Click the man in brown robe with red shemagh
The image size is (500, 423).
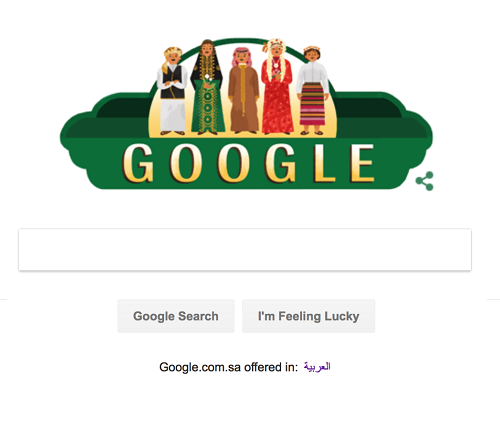click(x=243, y=91)
